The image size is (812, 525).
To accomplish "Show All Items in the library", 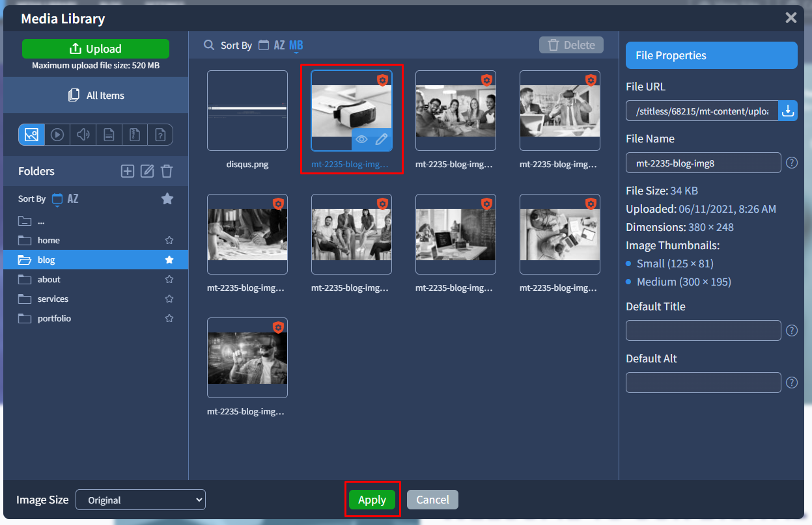I will 96,95.
